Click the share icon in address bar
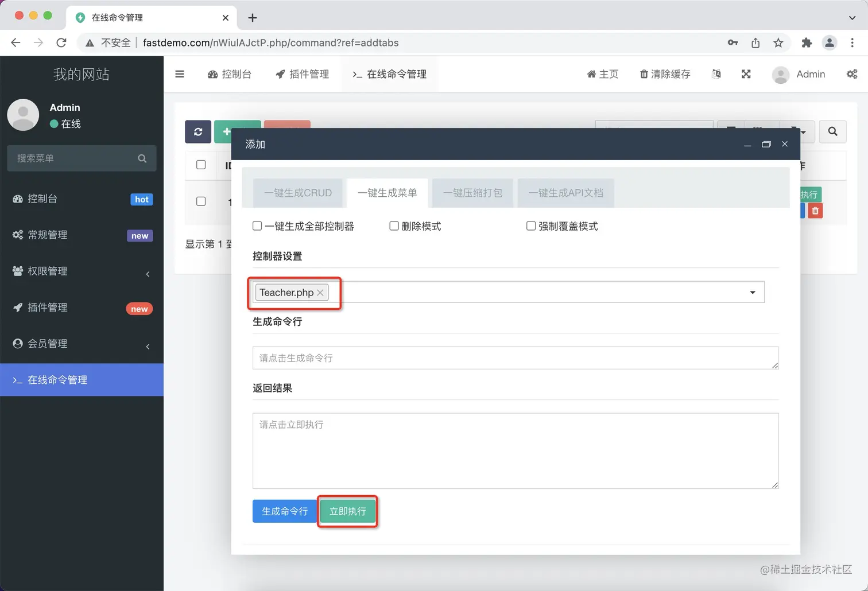The height and width of the screenshot is (591, 868). pos(755,43)
